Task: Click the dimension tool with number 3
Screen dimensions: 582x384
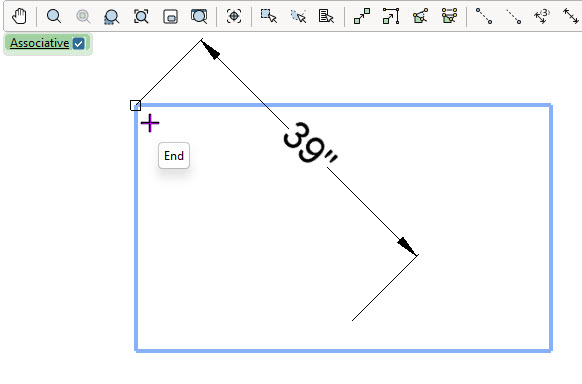Action: [x=542, y=16]
